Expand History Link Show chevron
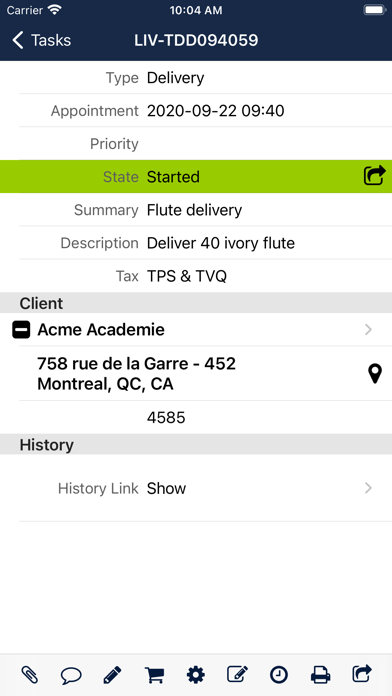Image resolution: width=392 pixels, height=696 pixels. coord(368,488)
